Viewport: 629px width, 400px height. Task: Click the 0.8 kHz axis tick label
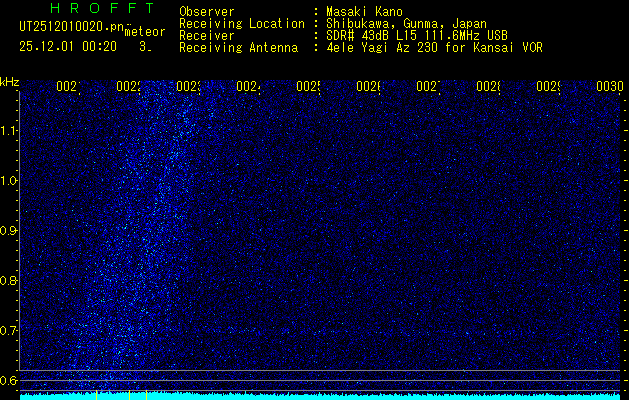(8, 280)
